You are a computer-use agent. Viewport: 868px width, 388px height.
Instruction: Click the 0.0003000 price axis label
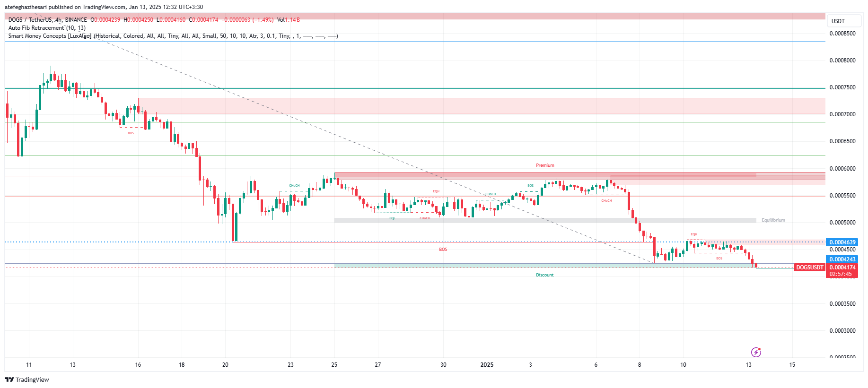tap(842, 331)
